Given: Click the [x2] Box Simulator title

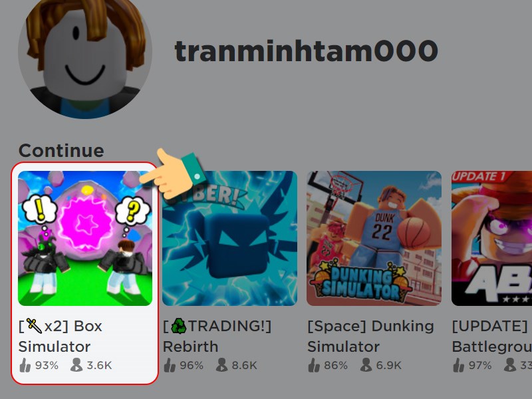Looking at the screenshot, I should coord(61,336).
